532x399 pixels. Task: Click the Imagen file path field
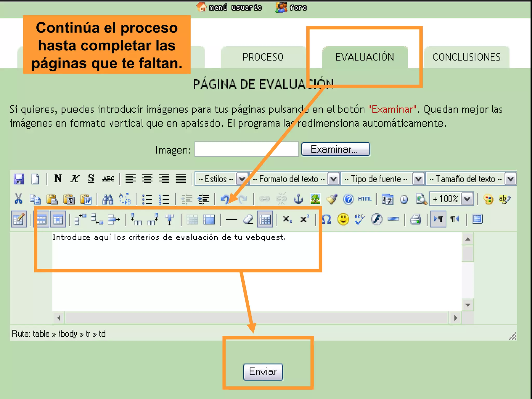pos(247,149)
